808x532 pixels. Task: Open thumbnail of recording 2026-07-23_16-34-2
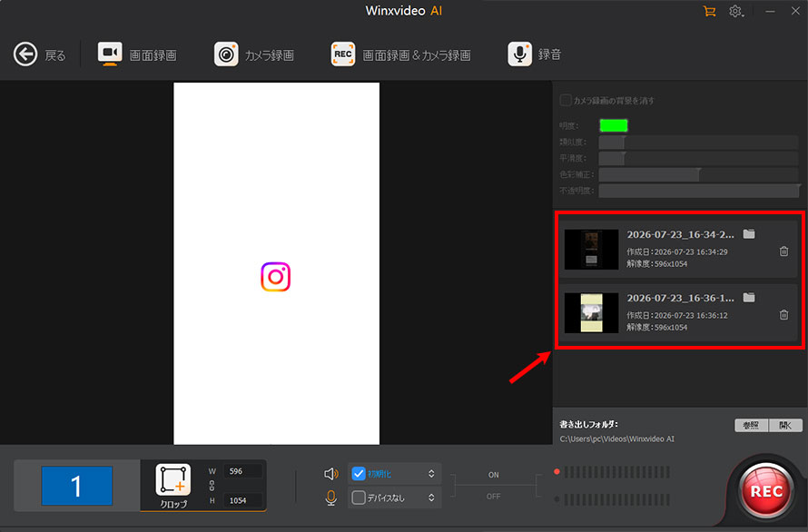[x=591, y=250]
